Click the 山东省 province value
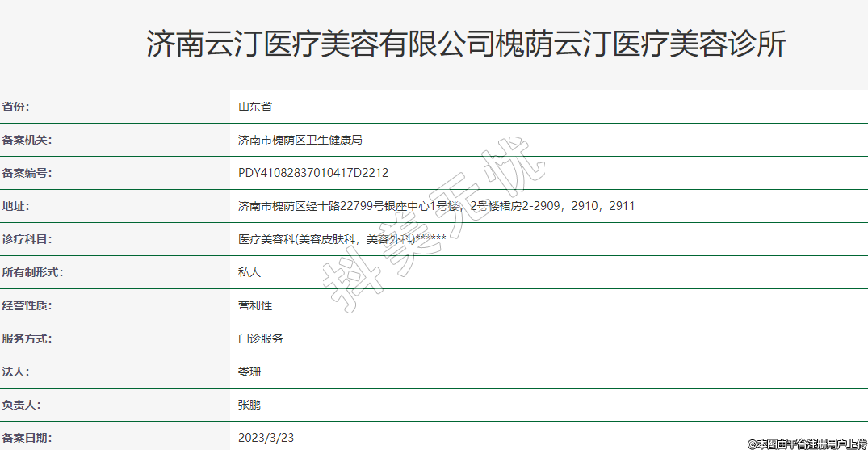The image size is (868, 450). [x=255, y=107]
